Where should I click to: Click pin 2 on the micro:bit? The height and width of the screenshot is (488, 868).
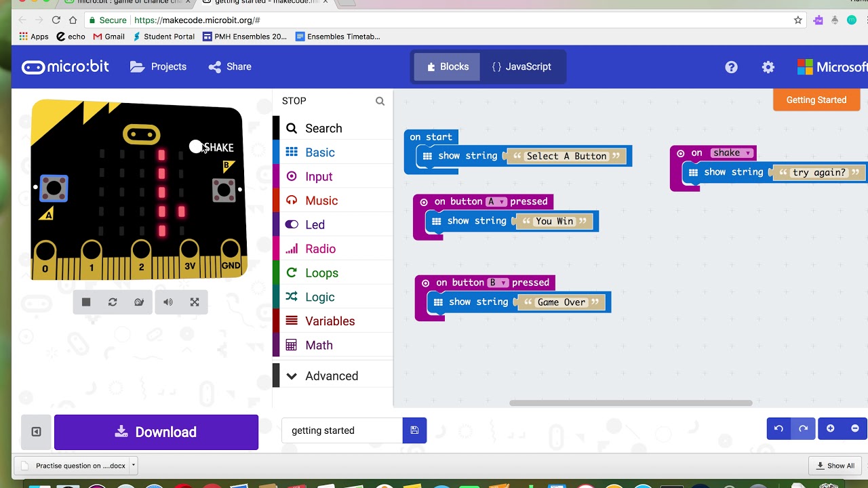(141, 259)
